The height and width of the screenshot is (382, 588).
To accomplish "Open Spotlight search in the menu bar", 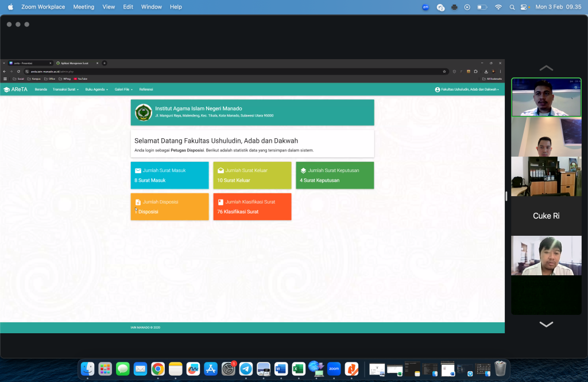I will pyautogui.click(x=511, y=7).
